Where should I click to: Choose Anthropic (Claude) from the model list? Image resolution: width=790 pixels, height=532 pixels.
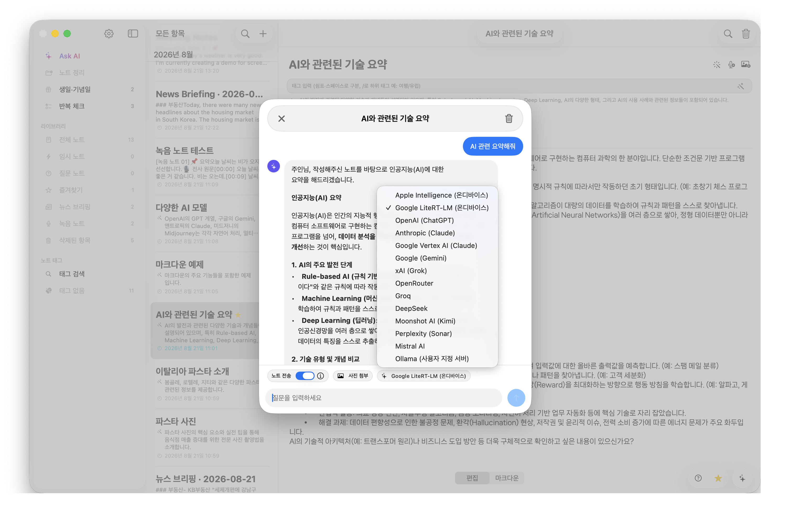pyautogui.click(x=437, y=233)
